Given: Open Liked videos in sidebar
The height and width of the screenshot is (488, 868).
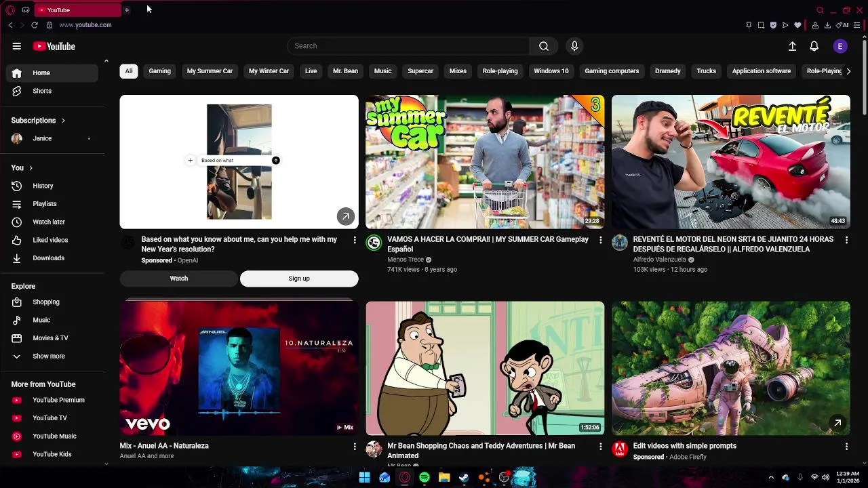Looking at the screenshot, I should 52,240.
